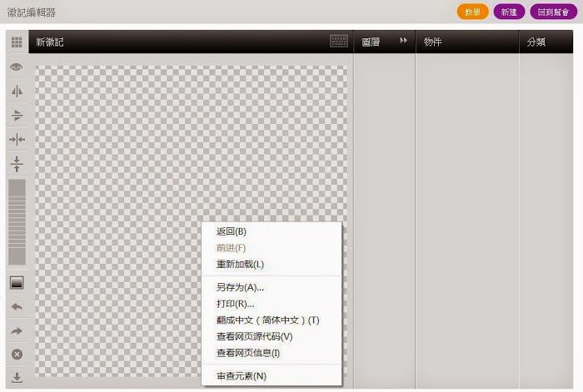Choose 翻成中文（简体中文）(T) menu item
583x392 pixels.
point(271,320)
